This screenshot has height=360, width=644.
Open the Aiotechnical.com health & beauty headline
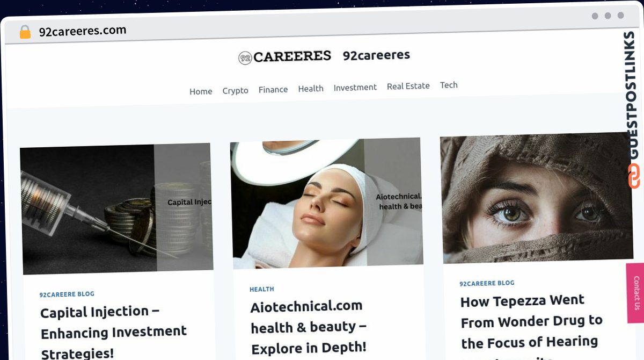pyautogui.click(x=309, y=327)
